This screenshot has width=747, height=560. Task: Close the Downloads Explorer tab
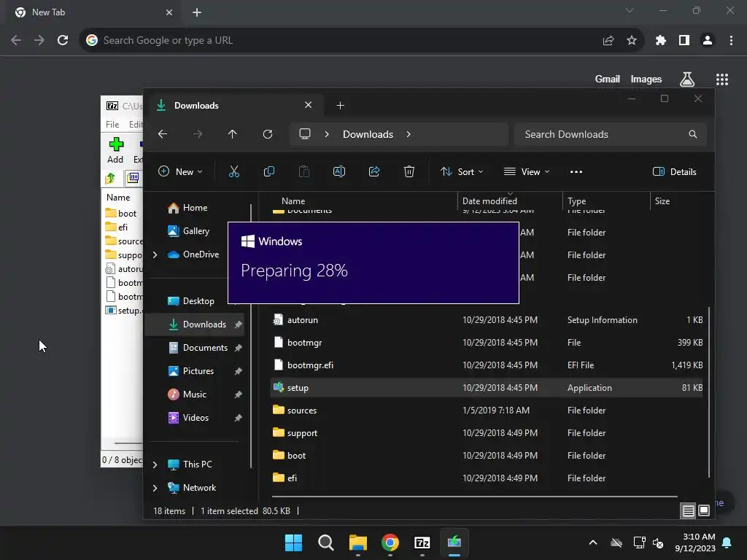pyautogui.click(x=309, y=105)
